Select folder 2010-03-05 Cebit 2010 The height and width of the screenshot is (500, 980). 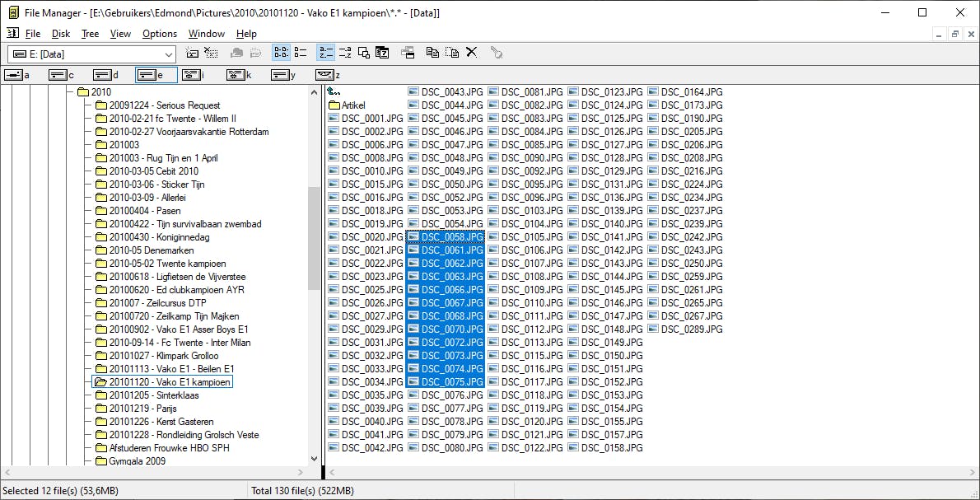pos(147,171)
